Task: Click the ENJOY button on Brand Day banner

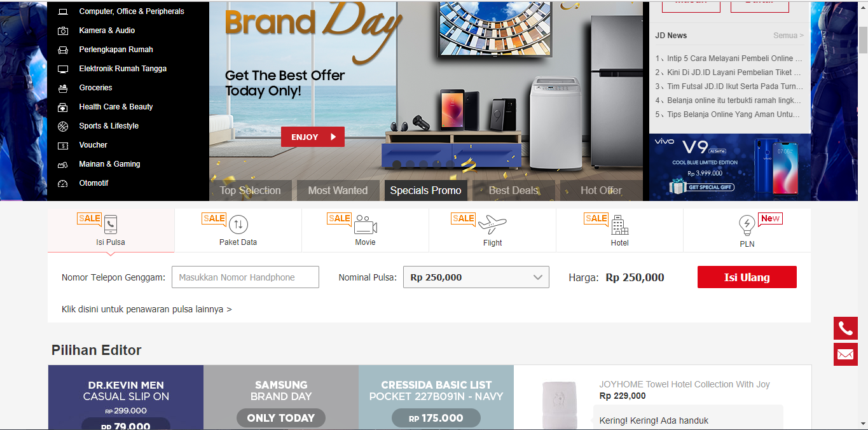Action: (x=313, y=137)
